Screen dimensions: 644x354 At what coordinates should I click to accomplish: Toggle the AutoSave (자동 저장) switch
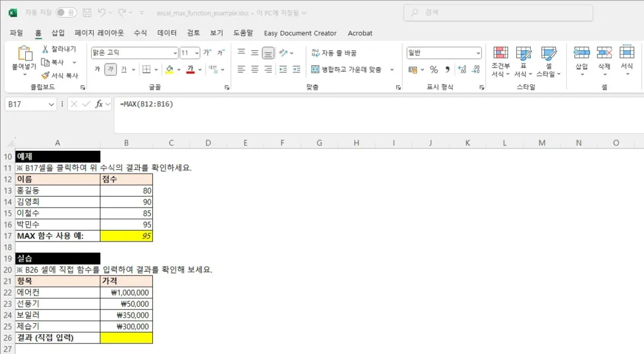click(66, 13)
